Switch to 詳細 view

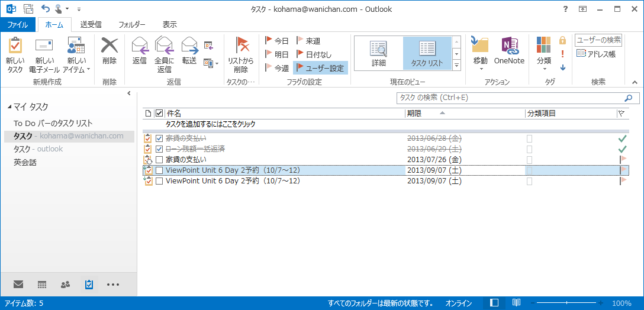[x=378, y=53]
